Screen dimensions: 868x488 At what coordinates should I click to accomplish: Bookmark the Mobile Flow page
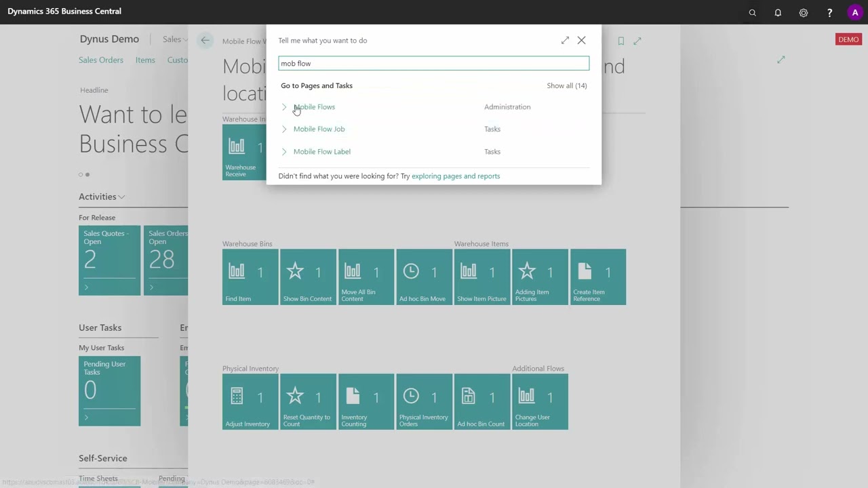tap(620, 41)
